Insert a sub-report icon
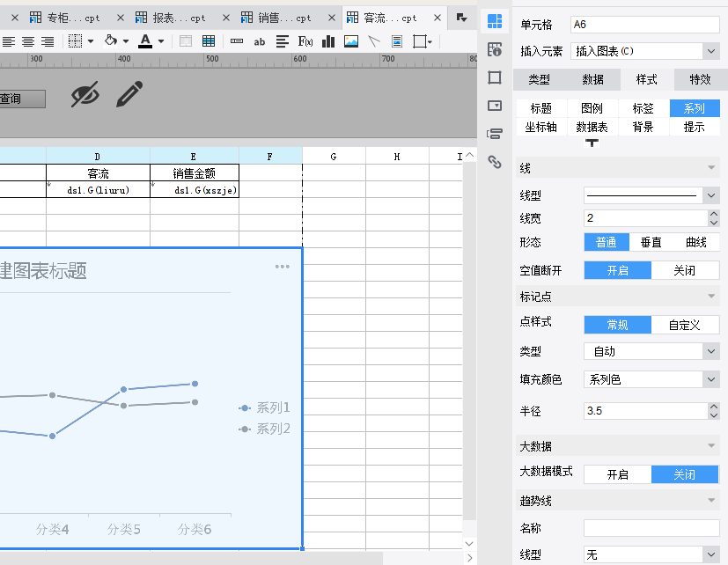 pos(396,41)
